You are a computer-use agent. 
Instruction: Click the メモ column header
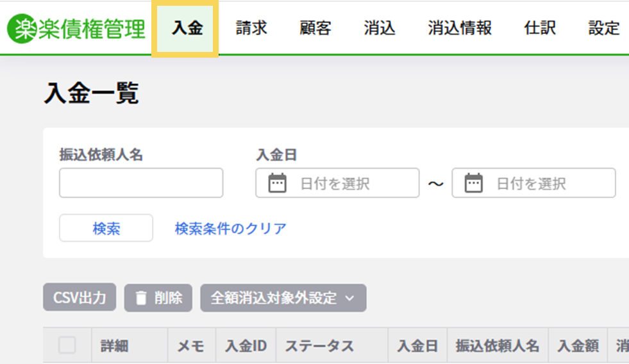[191, 346]
